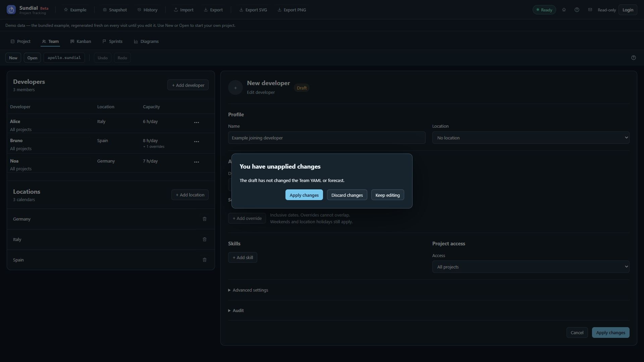This screenshot has width=644, height=362.
Task: Expand the Audit section
Action: point(236,311)
